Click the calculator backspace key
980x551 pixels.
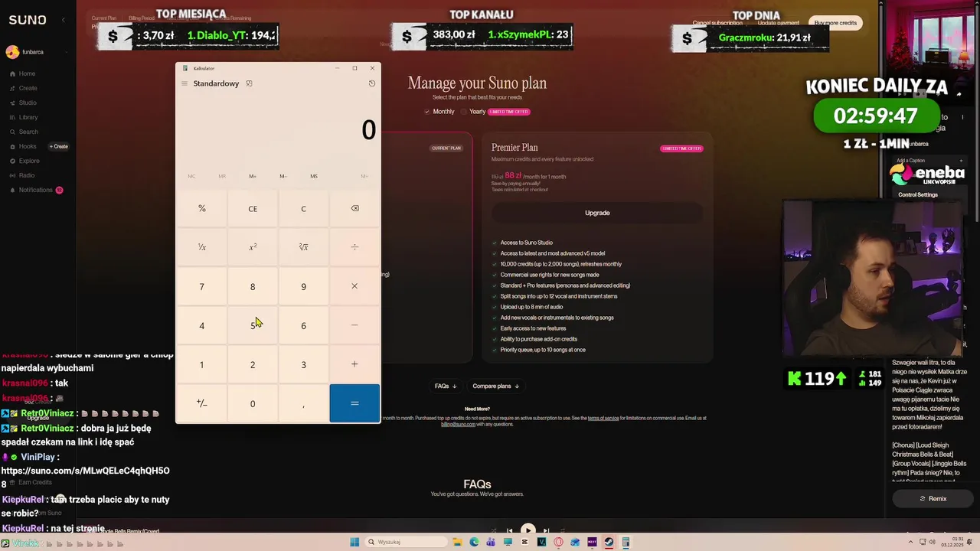coord(354,208)
